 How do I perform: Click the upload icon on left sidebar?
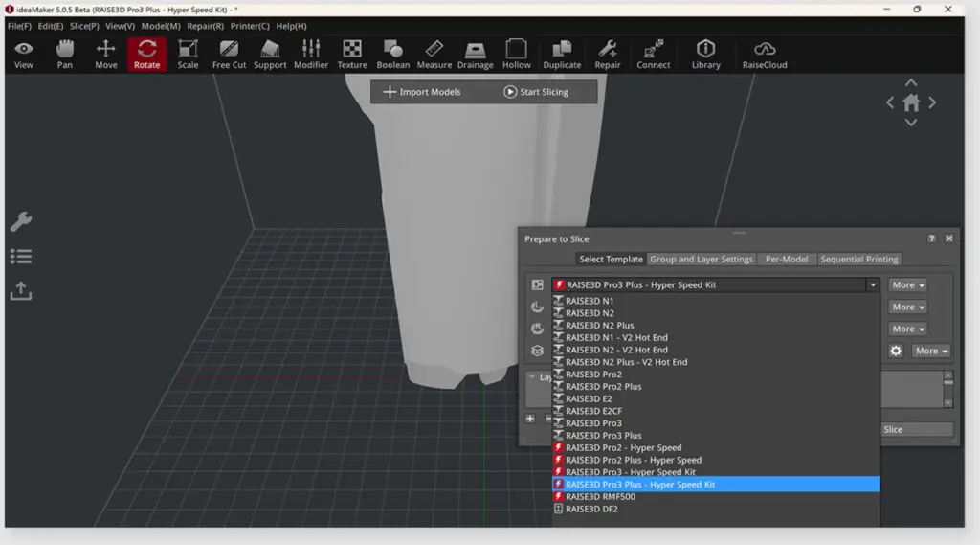(x=21, y=290)
